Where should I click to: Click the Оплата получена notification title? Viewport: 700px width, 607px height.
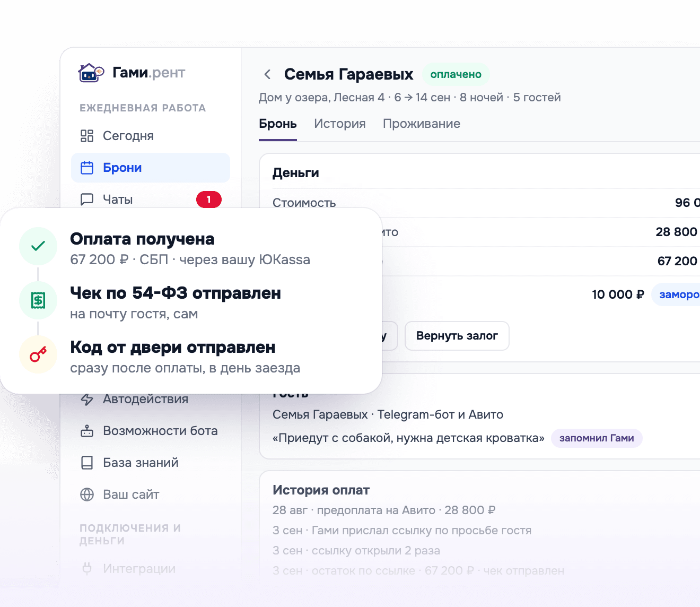[x=142, y=239]
